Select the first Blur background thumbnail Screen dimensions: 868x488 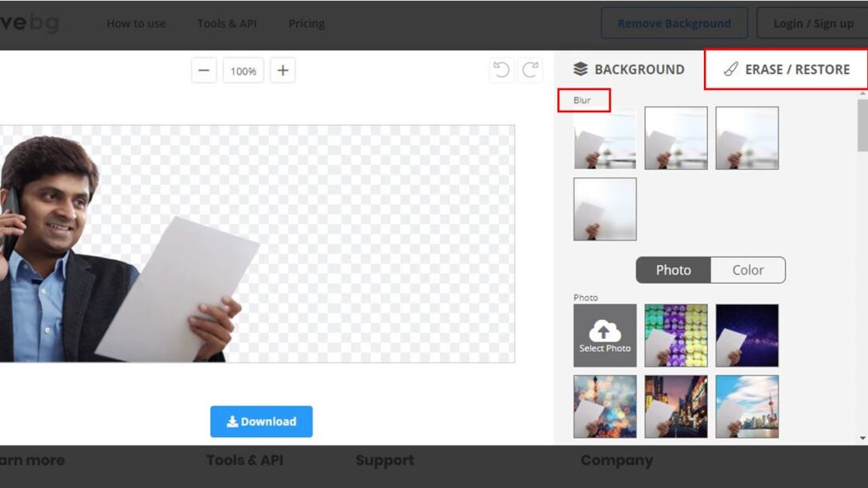[604, 137]
